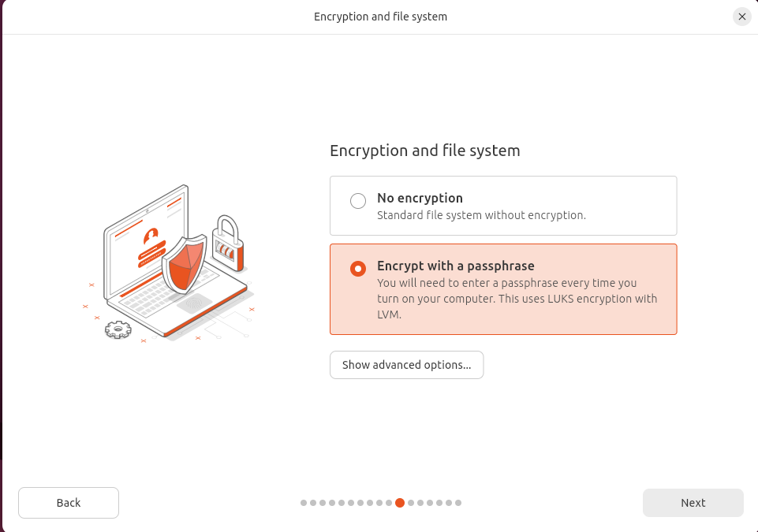Click the orange shield icon
758x532 pixels.
click(183, 262)
